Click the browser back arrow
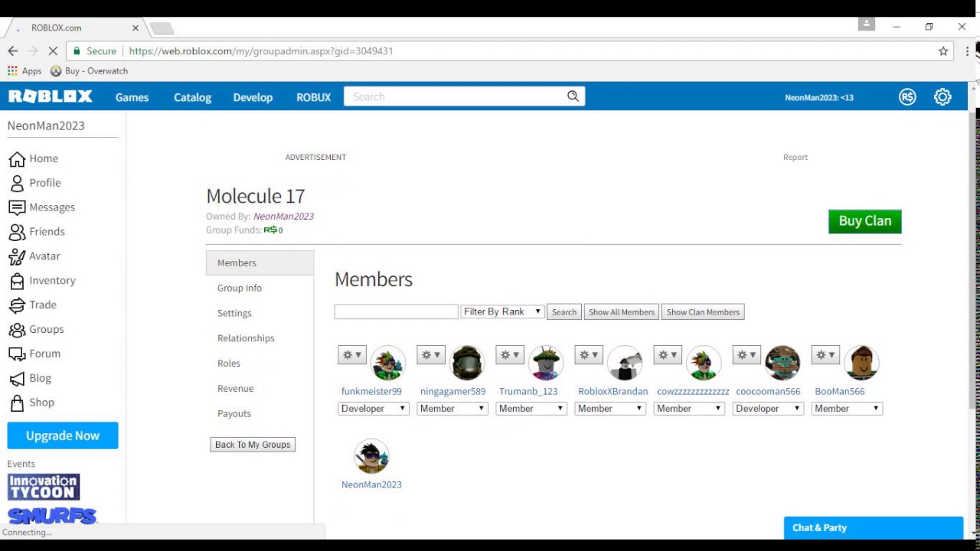Screen dimensions: 980x551 (13, 51)
